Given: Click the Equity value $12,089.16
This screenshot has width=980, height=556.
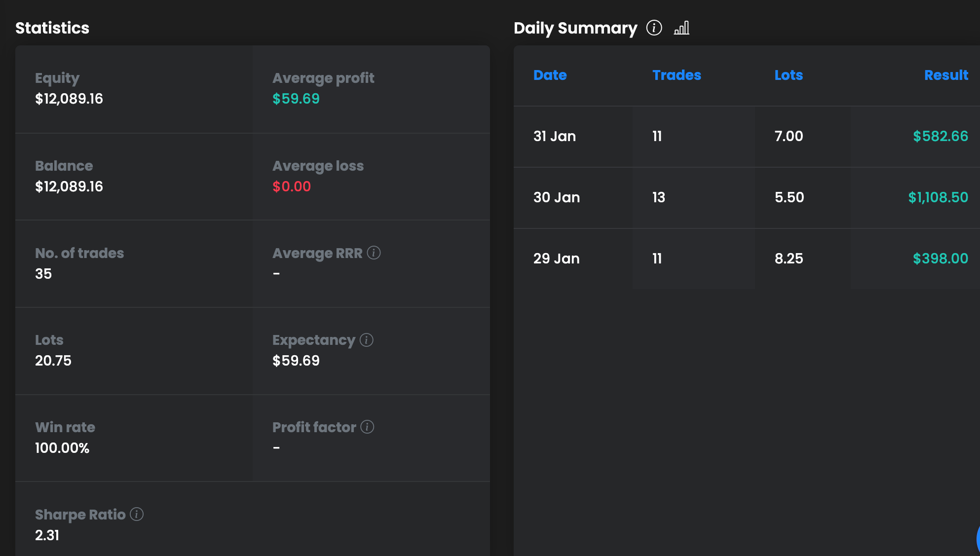Looking at the screenshot, I should [x=69, y=99].
